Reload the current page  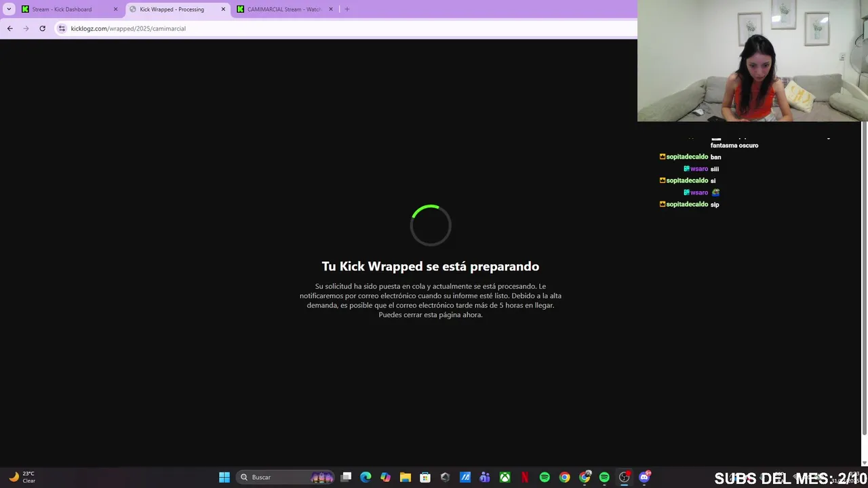pyautogui.click(x=42, y=28)
